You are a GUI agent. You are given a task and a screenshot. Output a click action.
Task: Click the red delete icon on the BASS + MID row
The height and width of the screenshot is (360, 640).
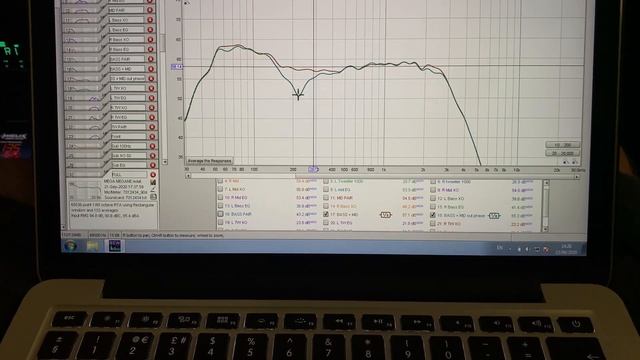151,69
